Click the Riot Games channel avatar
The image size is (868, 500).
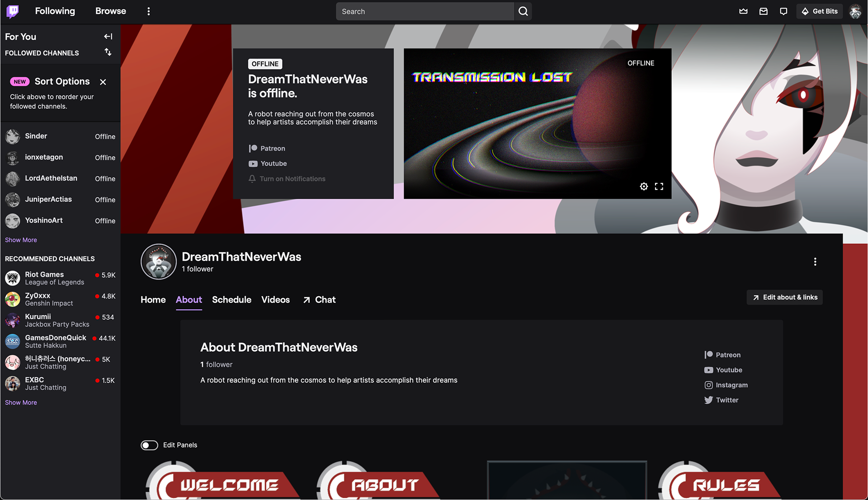point(13,278)
